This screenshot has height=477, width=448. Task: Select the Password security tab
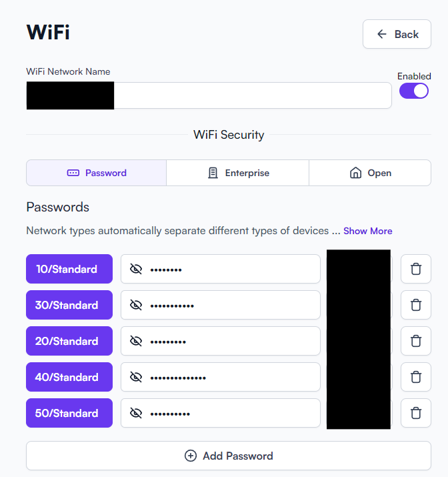97,173
